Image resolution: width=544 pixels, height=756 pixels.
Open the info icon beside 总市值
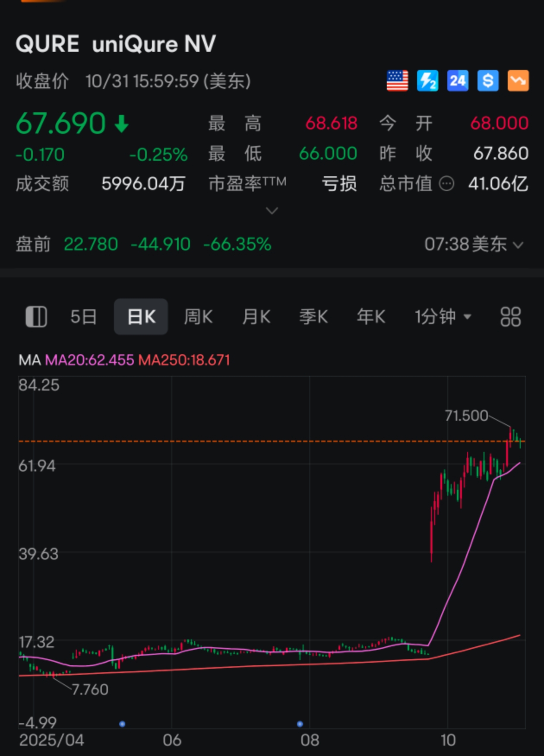point(446,184)
